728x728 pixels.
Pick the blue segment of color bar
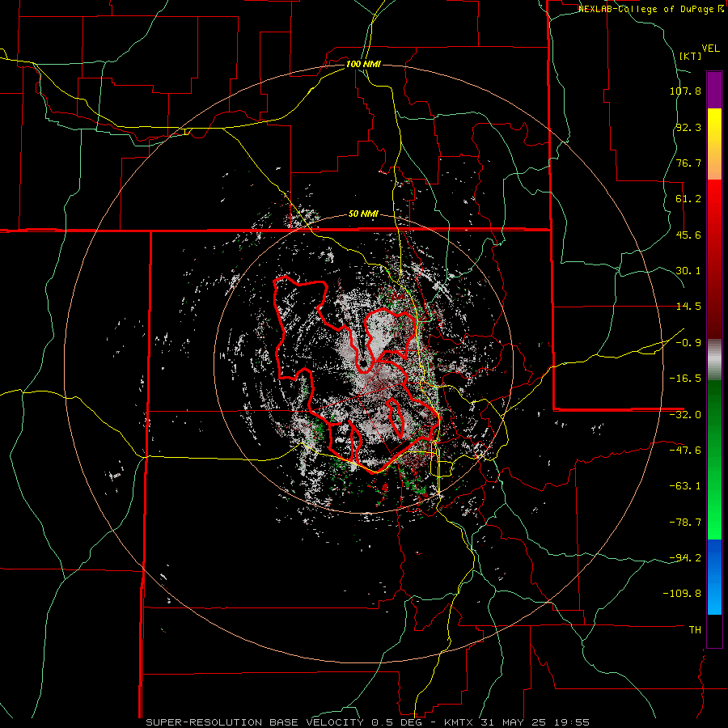click(714, 577)
